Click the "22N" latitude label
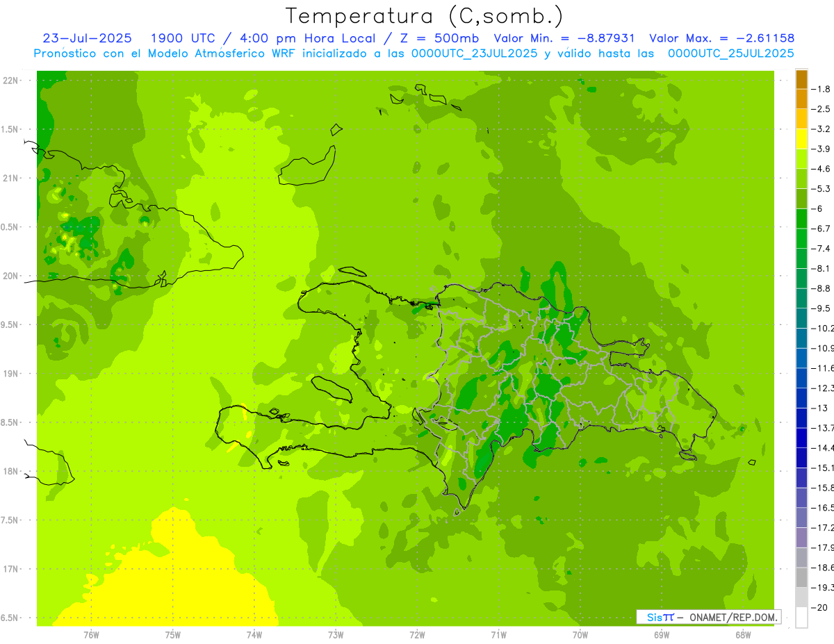The image size is (834, 644). [x=10, y=81]
